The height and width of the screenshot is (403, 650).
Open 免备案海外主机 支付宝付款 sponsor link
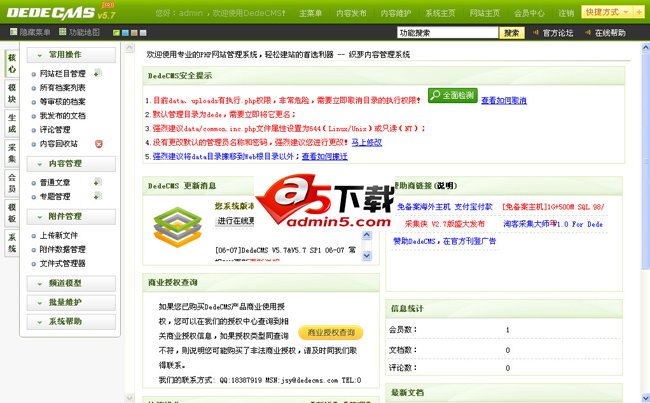(x=445, y=206)
